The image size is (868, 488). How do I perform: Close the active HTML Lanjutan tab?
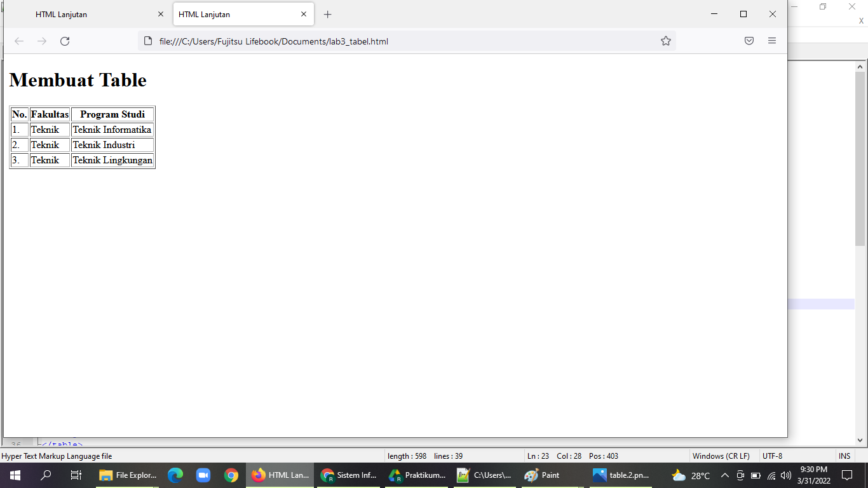[304, 14]
